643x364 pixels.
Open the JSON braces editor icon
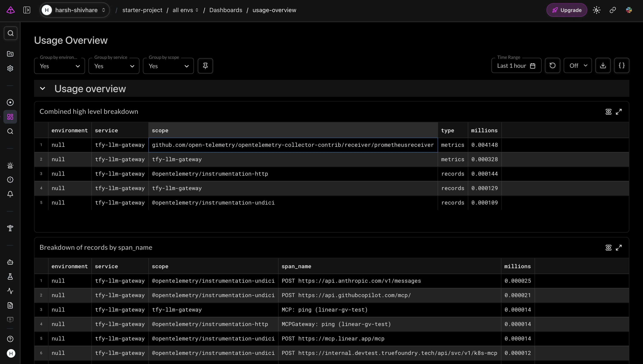622,65
